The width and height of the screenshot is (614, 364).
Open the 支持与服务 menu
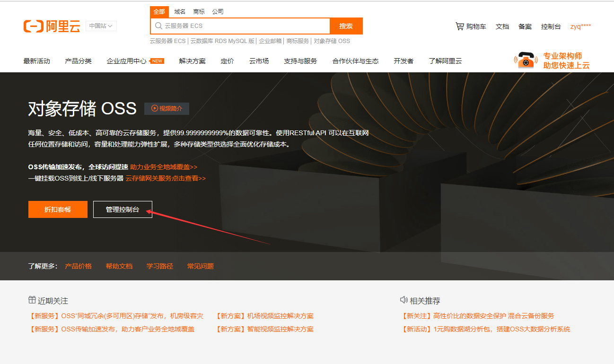coord(300,61)
